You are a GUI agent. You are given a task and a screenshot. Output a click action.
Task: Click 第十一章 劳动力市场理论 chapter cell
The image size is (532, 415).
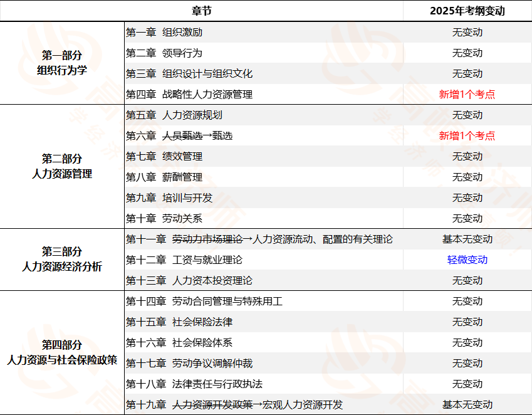pos(264,239)
